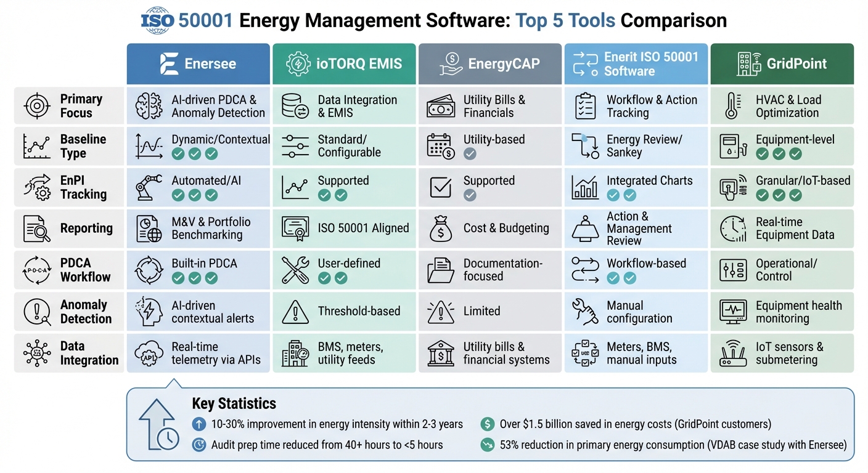Click the grey checkmark under EnergyCAP Supported
Image resolution: width=868 pixels, height=473 pixels.
click(x=470, y=195)
